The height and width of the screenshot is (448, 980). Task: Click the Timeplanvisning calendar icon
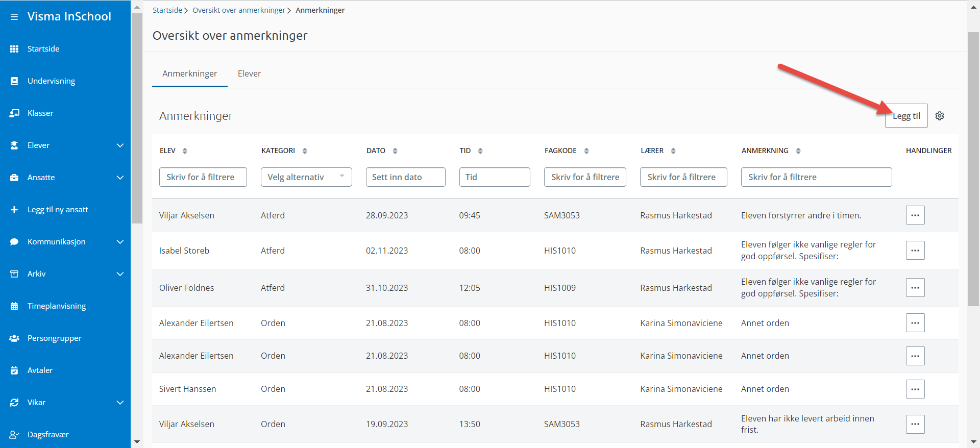[14, 306]
